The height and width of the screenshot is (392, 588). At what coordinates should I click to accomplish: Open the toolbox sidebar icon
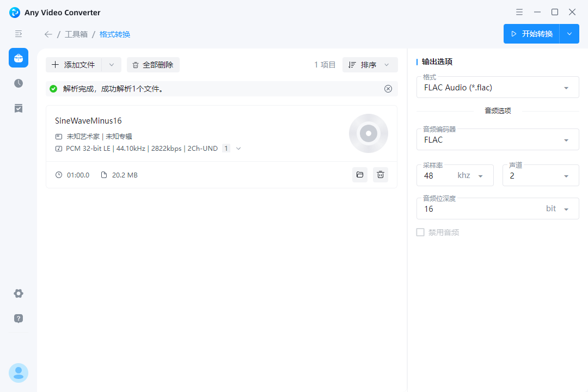[19, 58]
